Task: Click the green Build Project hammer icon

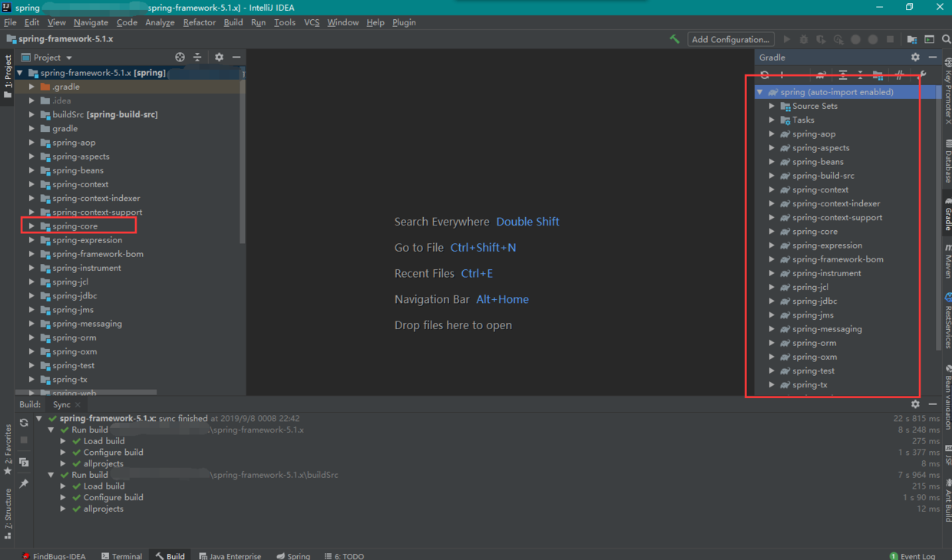Action: click(x=675, y=39)
